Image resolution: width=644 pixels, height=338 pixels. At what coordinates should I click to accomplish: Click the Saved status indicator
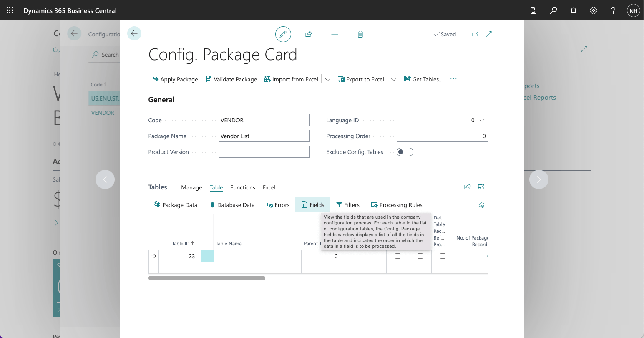[x=445, y=34]
